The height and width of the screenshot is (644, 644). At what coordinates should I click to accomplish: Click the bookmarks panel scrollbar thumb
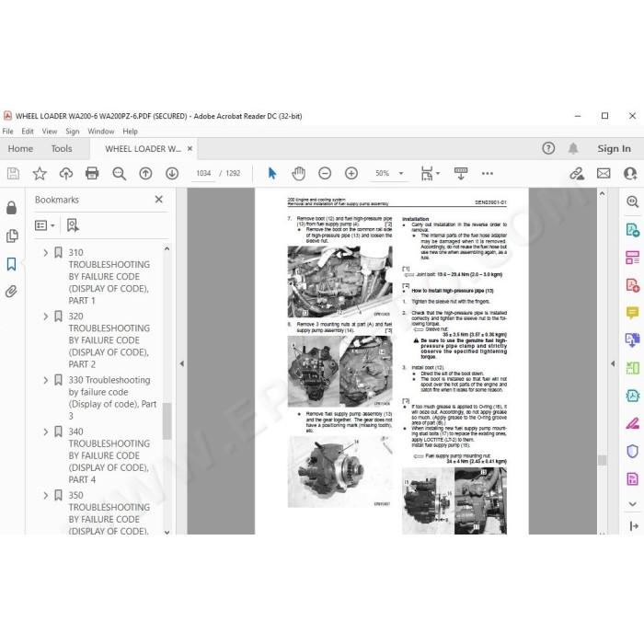click(167, 421)
